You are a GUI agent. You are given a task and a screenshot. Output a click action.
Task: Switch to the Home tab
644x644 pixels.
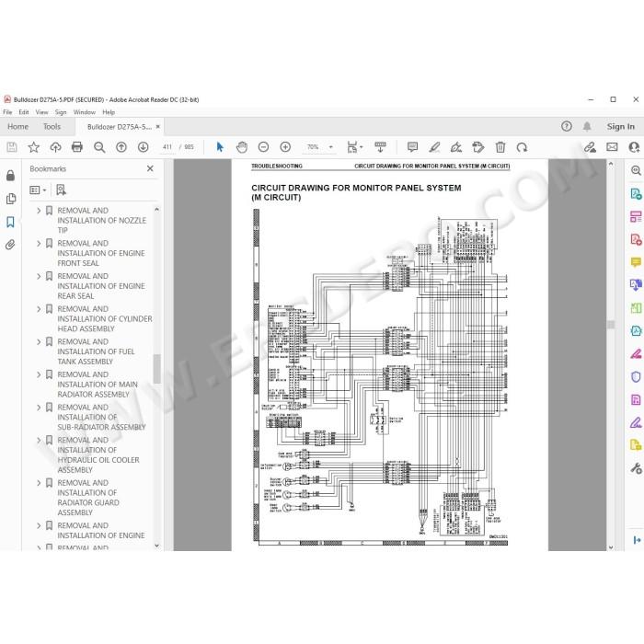coord(18,127)
